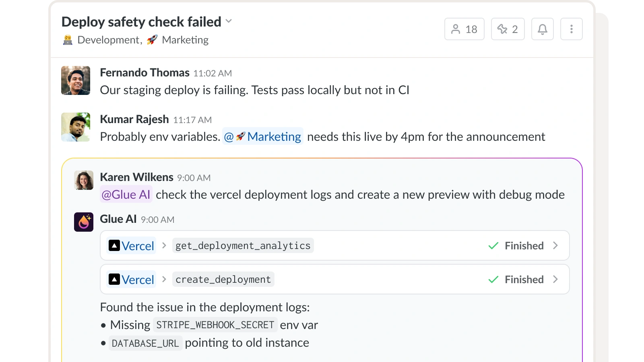
Task: Click the pinned items button showing 2
Action: coord(508,29)
